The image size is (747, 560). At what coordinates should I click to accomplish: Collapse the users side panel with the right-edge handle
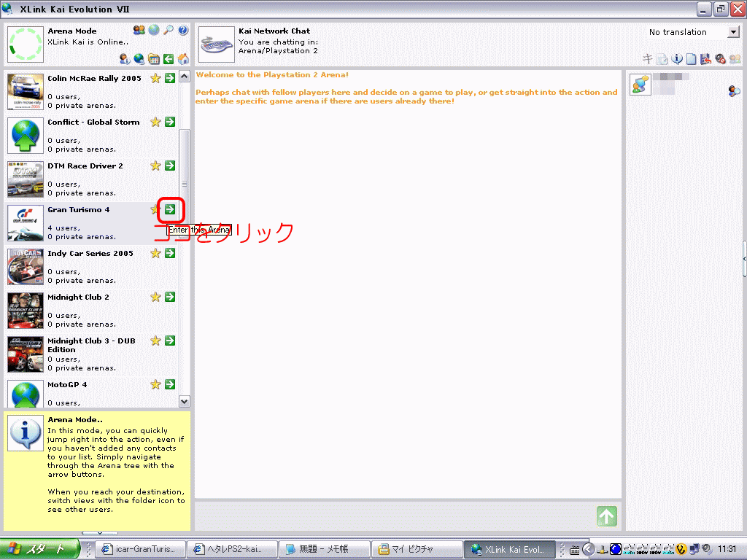[x=744, y=259]
